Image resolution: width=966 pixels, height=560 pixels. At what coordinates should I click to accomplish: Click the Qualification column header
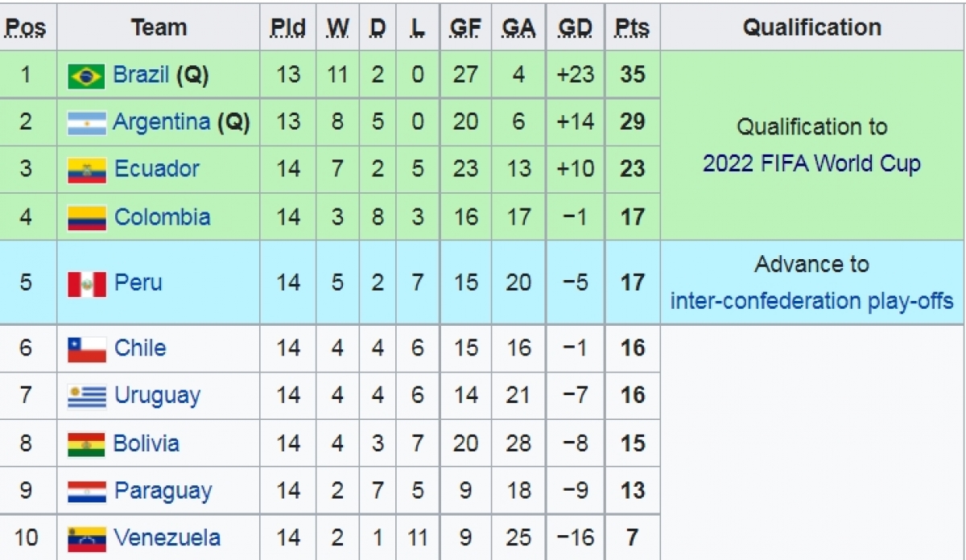coord(811,27)
